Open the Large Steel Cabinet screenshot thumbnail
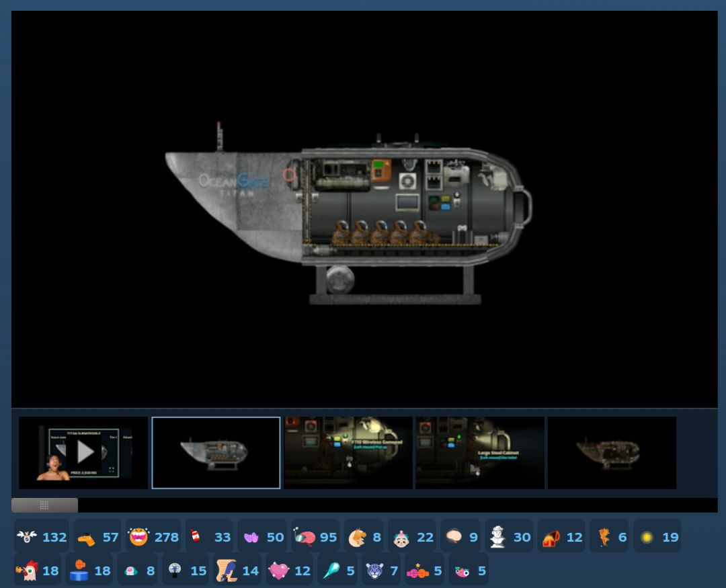 point(480,452)
